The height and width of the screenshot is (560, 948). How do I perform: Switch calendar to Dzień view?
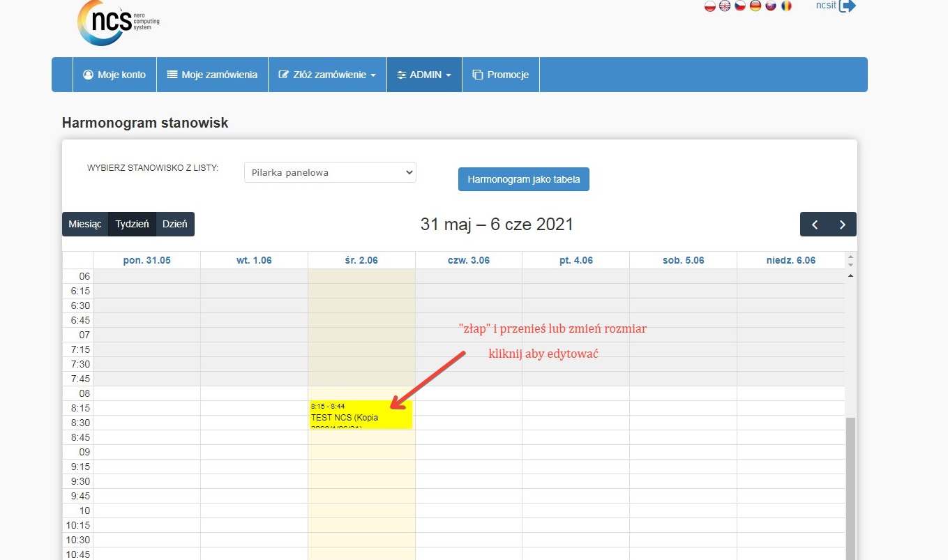click(174, 225)
